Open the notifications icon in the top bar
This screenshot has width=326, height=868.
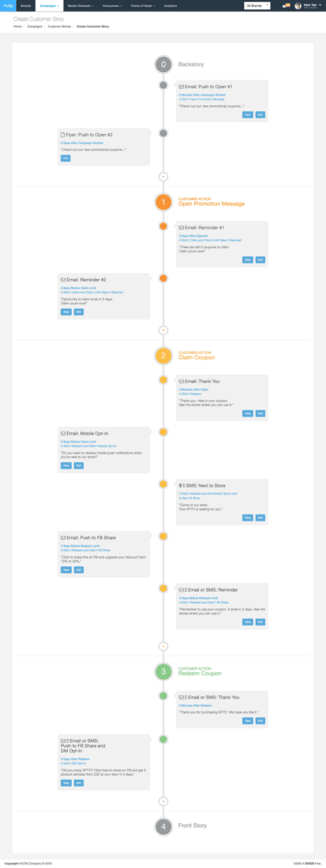(x=285, y=6)
